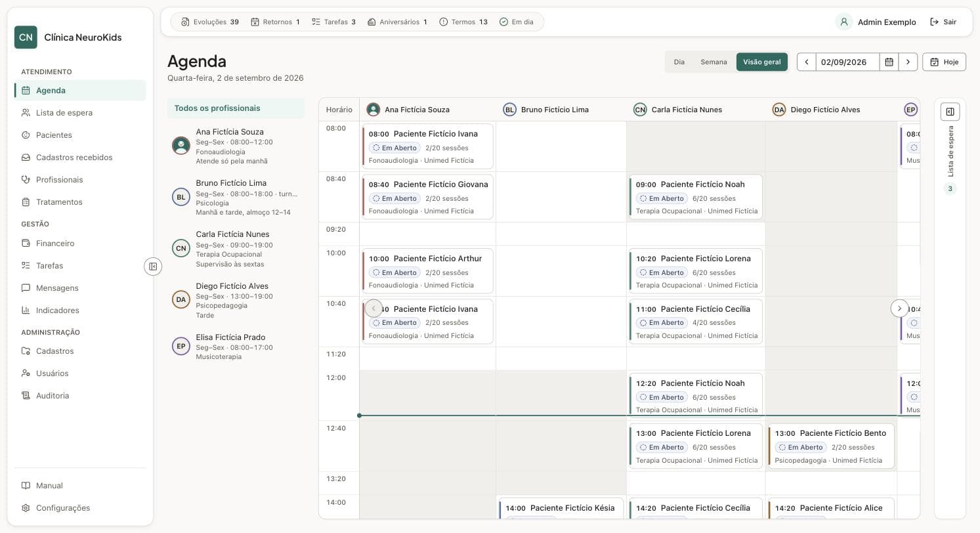Viewport: 980px width, 533px height.
Task: Select Visão geral view
Action: 761,62
